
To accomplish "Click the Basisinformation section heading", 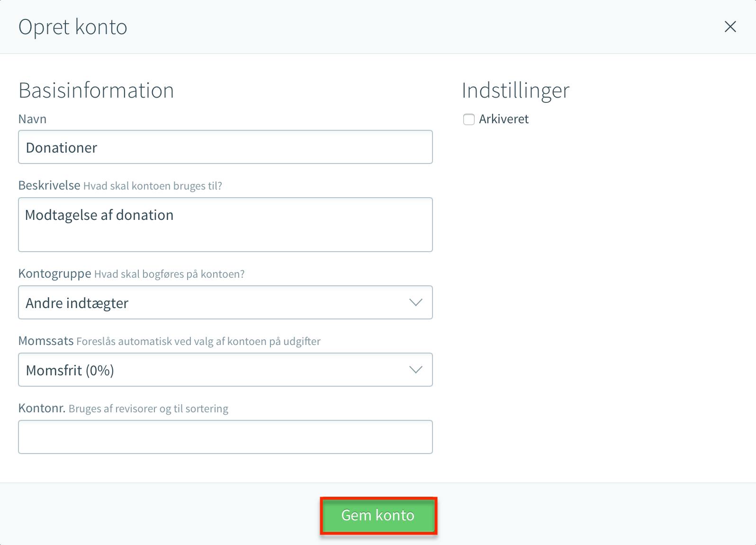I will point(96,91).
